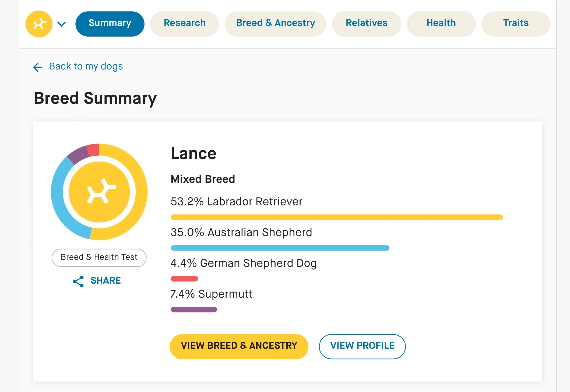Go to the Relatives tab

click(366, 24)
